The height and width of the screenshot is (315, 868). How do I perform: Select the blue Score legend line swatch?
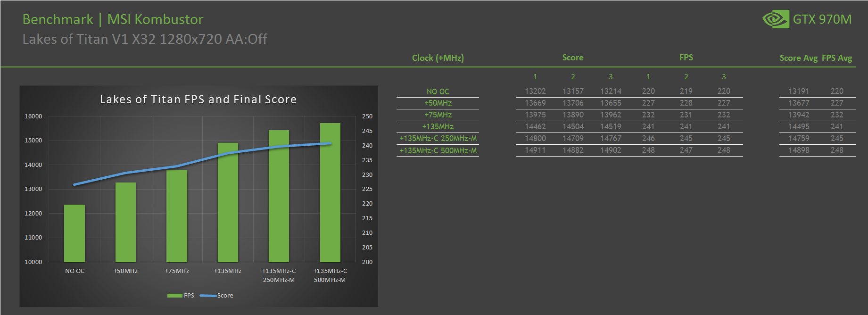(x=208, y=296)
